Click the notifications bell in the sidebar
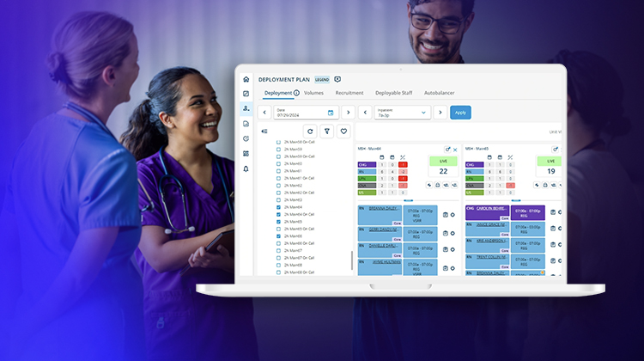 [246, 168]
